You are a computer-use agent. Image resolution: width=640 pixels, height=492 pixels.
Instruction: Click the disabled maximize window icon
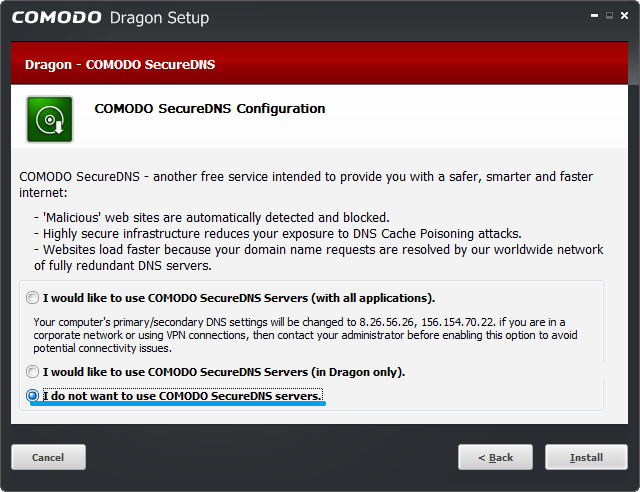tap(609, 16)
